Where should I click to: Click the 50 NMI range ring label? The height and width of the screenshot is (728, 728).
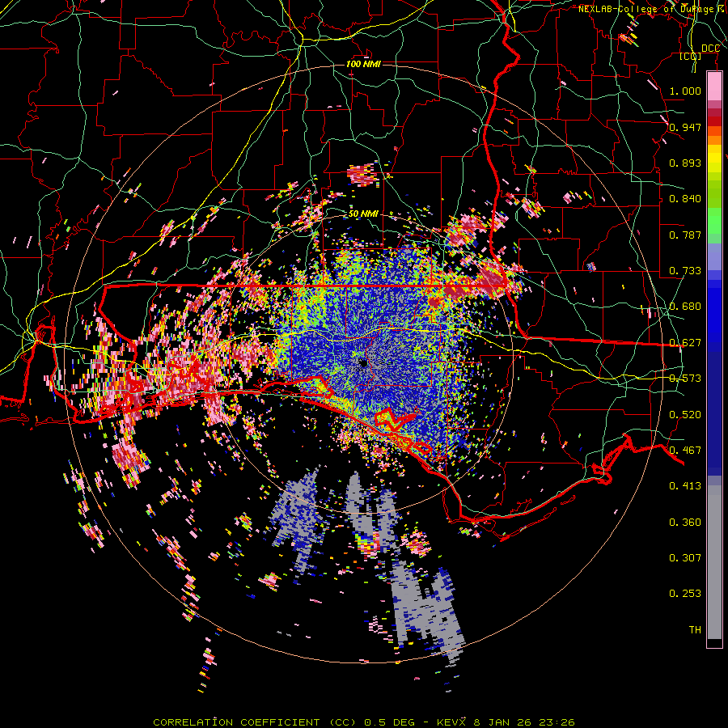tap(363, 214)
